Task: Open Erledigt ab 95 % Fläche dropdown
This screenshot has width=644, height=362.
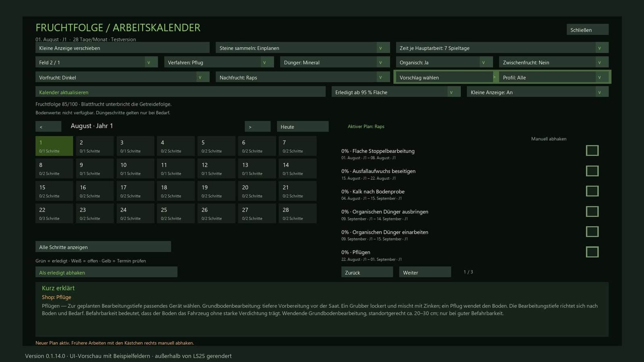Action: pos(396,92)
